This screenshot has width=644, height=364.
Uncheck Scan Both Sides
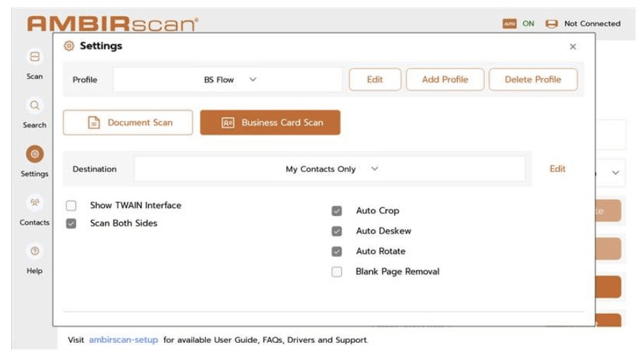tap(71, 224)
